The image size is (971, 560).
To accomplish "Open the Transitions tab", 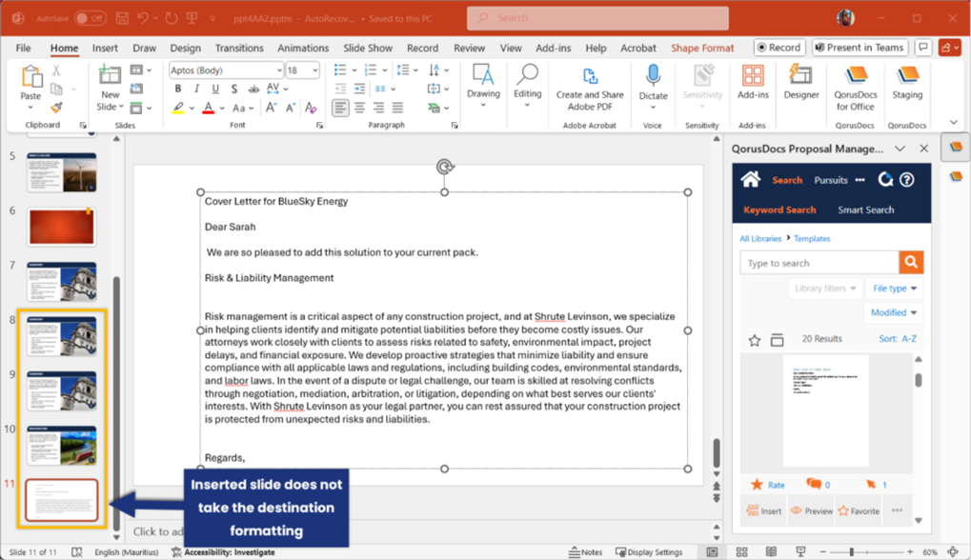I will point(239,48).
